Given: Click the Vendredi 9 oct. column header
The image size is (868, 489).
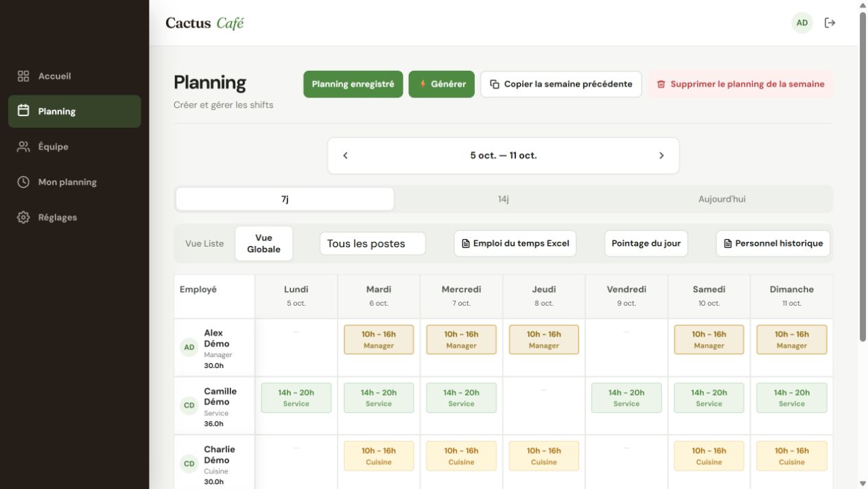Looking at the screenshot, I should click(x=626, y=296).
